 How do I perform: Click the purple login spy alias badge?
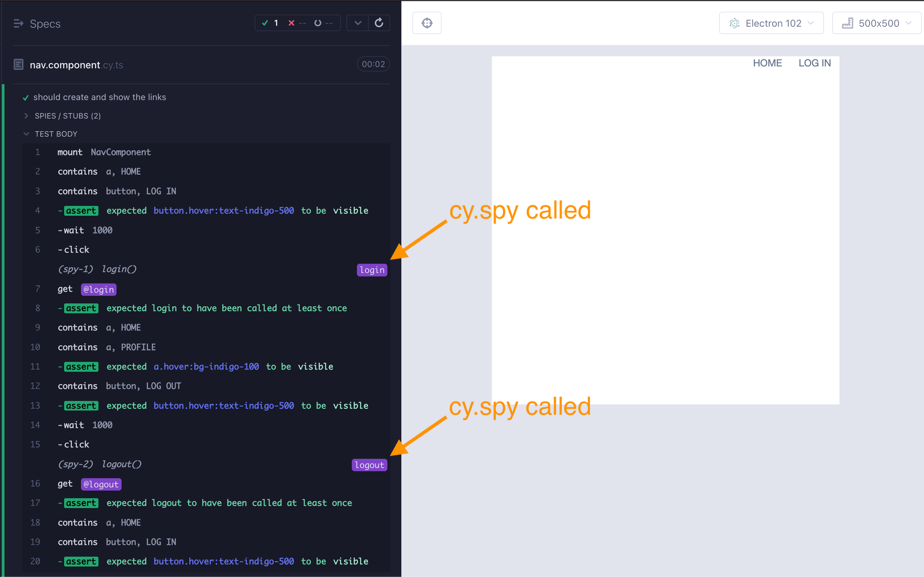pyautogui.click(x=372, y=270)
